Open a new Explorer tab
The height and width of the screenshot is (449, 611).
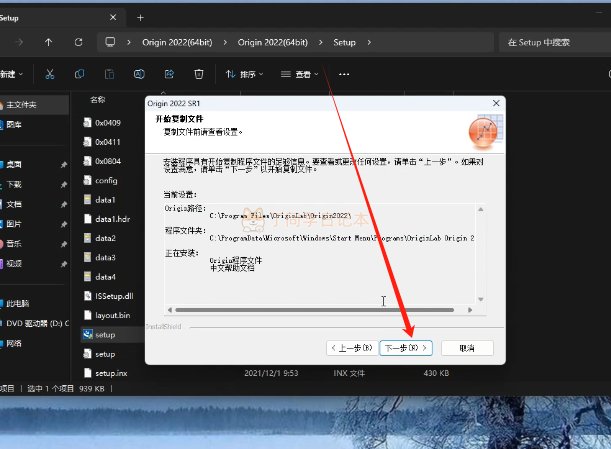click(x=140, y=17)
